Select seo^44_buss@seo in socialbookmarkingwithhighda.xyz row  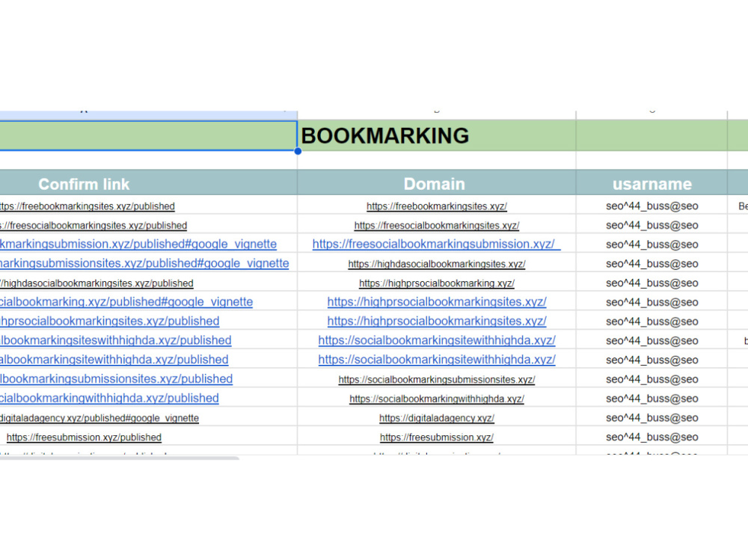tap(652, 399)
